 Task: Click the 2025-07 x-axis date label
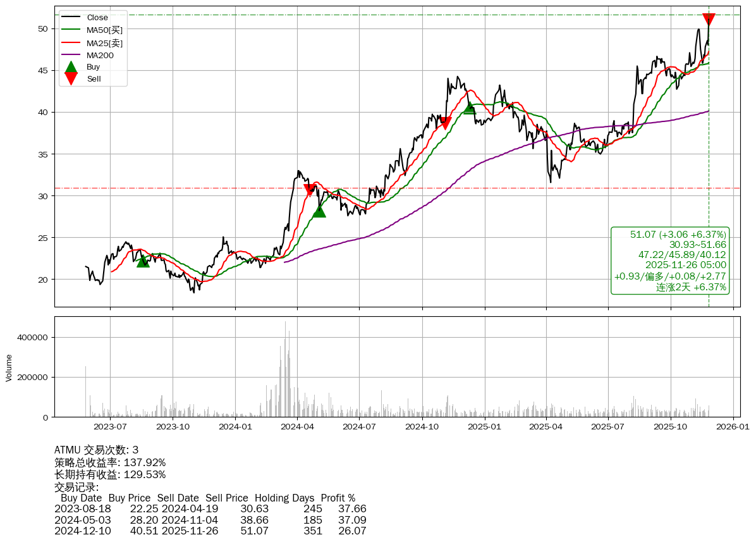(x=608, y=427)
